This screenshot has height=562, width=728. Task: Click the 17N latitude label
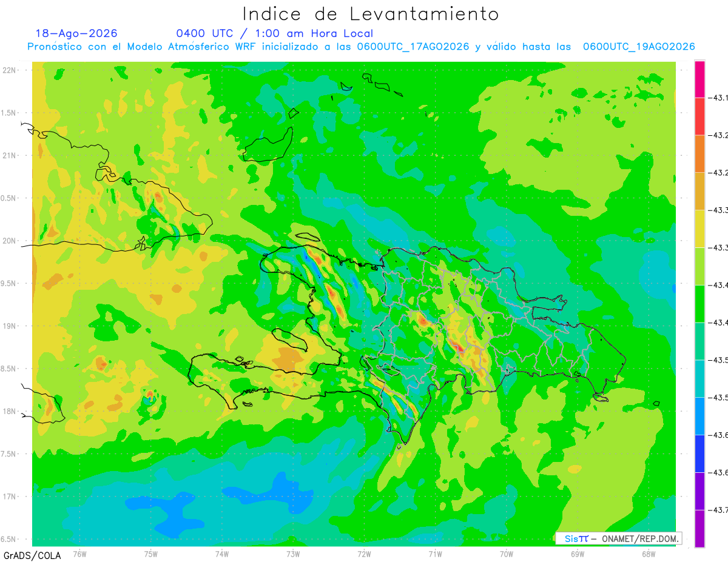10,497
